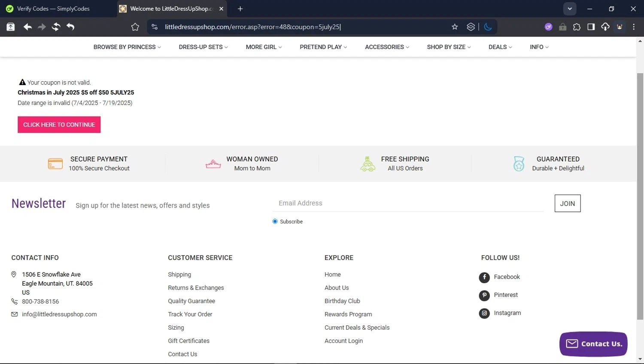Open Birthday Club link
Screen dimensions: 644x364
(342, 301)
